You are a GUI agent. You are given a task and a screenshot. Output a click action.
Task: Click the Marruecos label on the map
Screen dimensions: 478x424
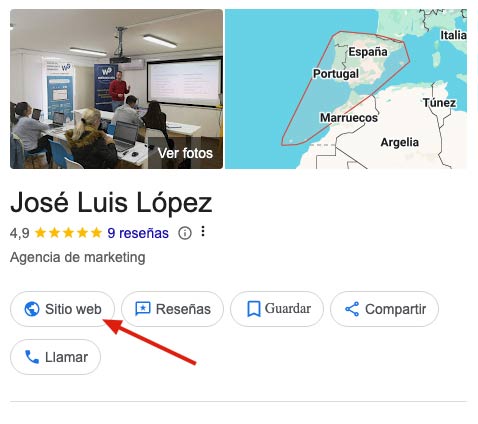tap(349, 117)
